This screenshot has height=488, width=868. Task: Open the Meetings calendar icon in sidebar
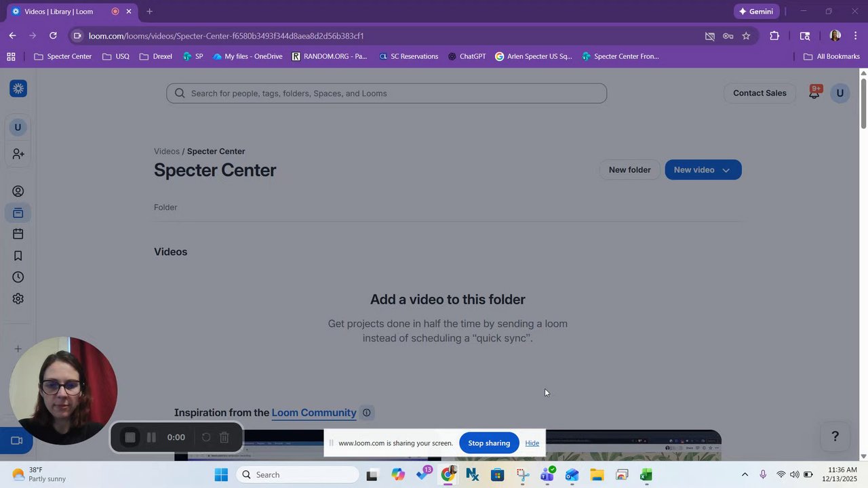click(18, 235)
